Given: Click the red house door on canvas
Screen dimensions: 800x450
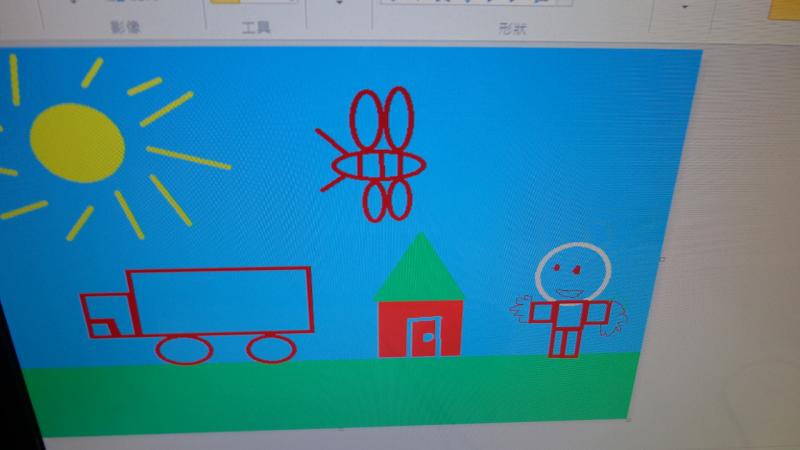Looking at the screenshot, I should (x=424, y=337).
